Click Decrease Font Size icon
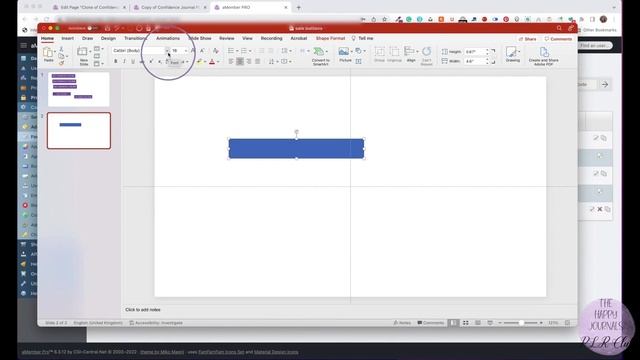The image size is (640, 360). click(x=202, y=51)
